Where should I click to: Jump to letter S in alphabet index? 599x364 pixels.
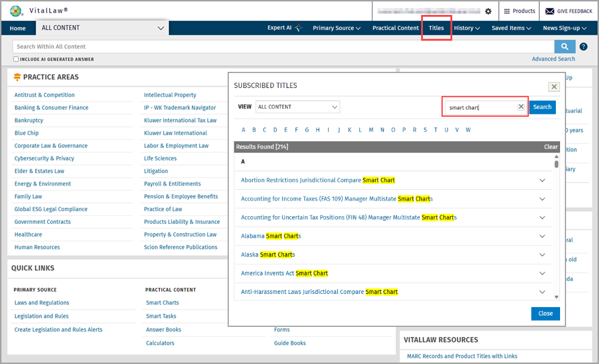(425, 130)
